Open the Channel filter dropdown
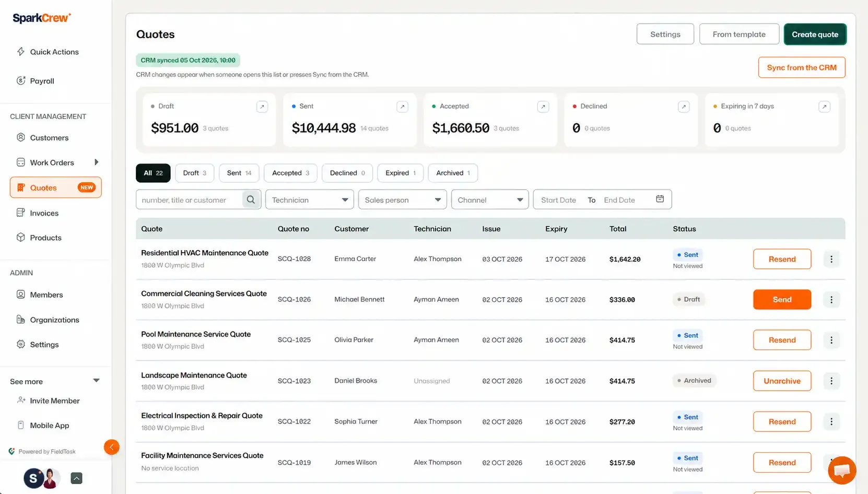The height and width of the screenshot is (494, 868). coord(490,199)
